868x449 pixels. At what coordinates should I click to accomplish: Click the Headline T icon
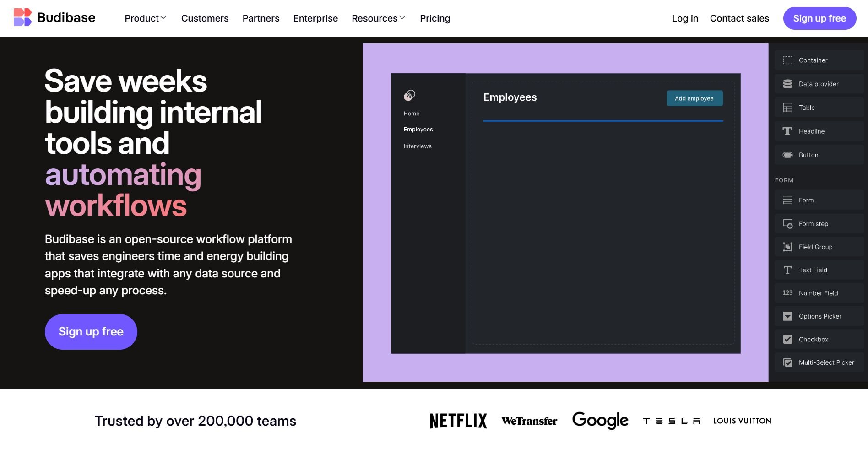coord(787,131)
